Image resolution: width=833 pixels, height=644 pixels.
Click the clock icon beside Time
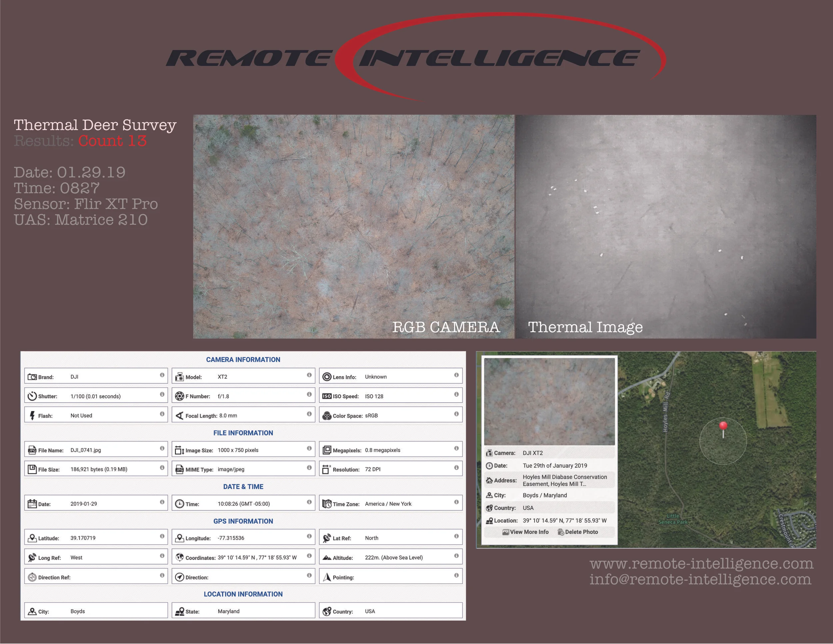click(x=179, y=504)
